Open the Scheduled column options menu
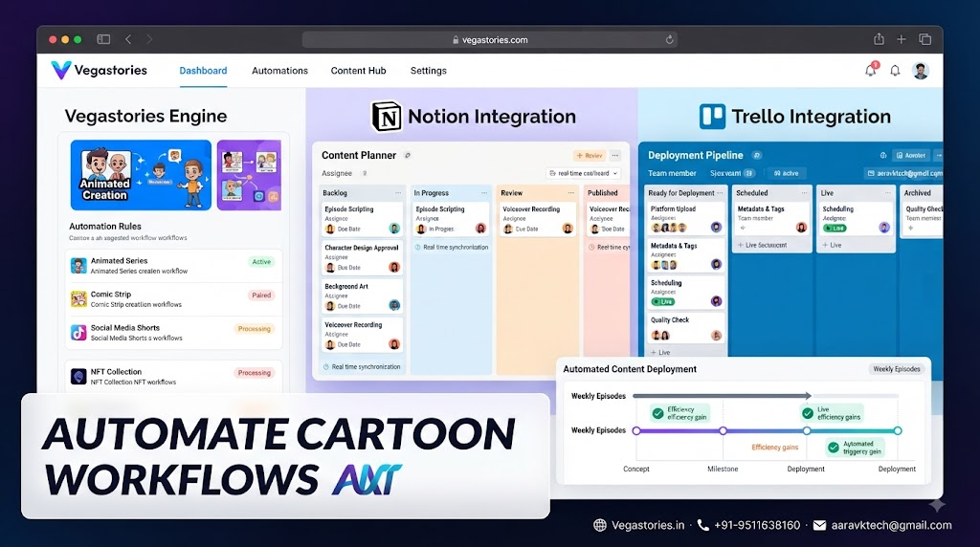980x547 pixels. (x=804, y=193)
